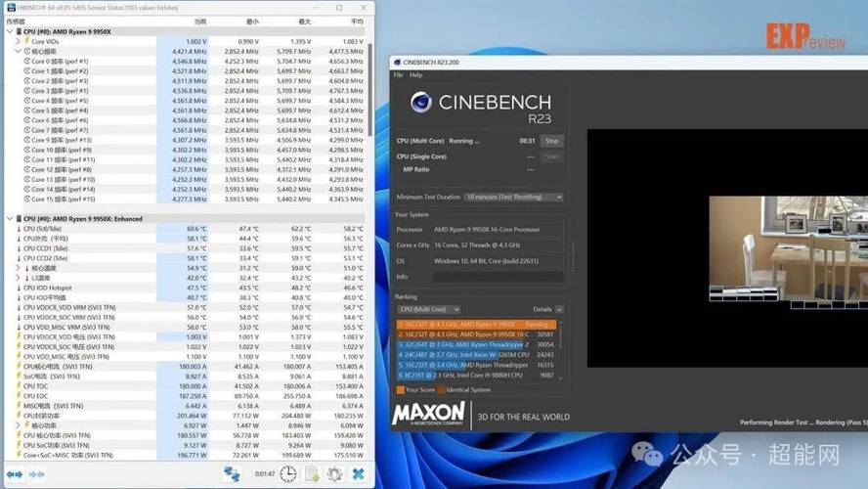Click the orange Your Score color swatch
The height and width of the screenshot is (489, 868).
400,390
